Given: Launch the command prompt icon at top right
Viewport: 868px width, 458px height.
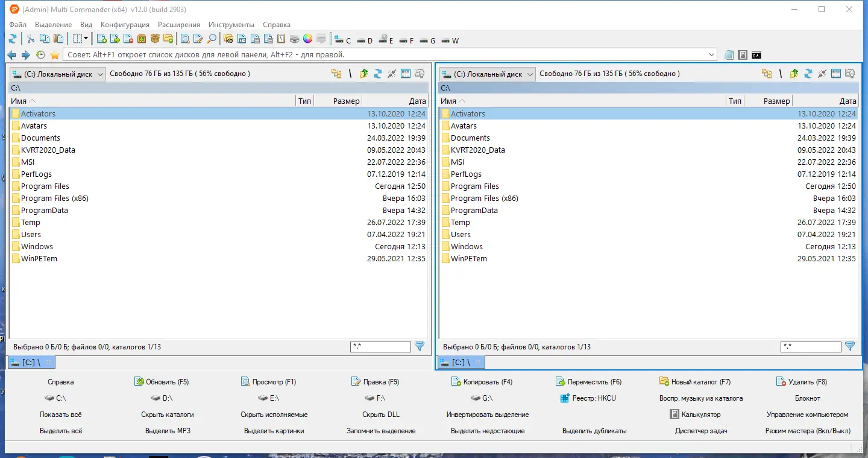Looking at the screenshot, I should 756,54.
